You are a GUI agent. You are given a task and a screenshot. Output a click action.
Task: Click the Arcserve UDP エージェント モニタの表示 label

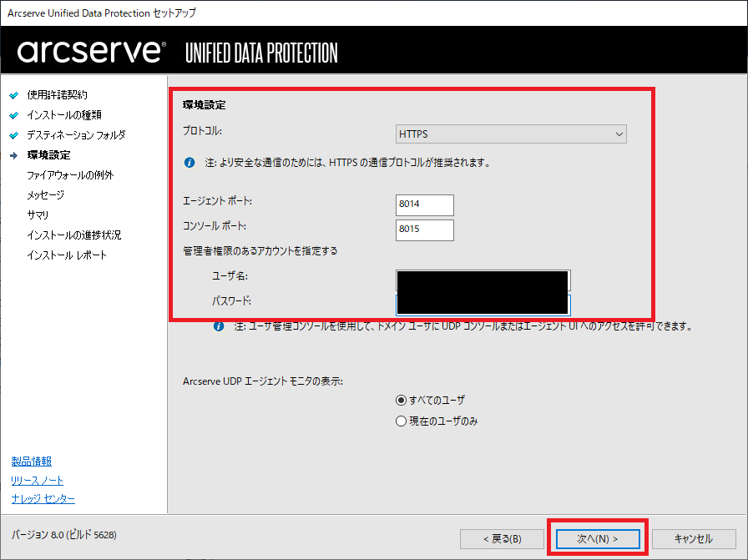263,381
